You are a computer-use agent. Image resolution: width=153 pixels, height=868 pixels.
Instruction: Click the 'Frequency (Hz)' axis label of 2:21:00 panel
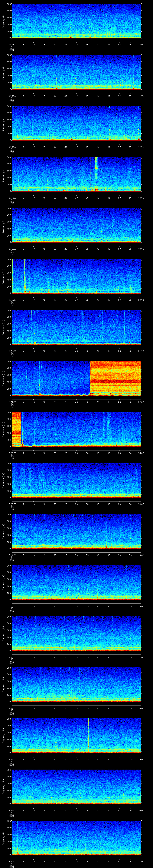click(3, 378)
